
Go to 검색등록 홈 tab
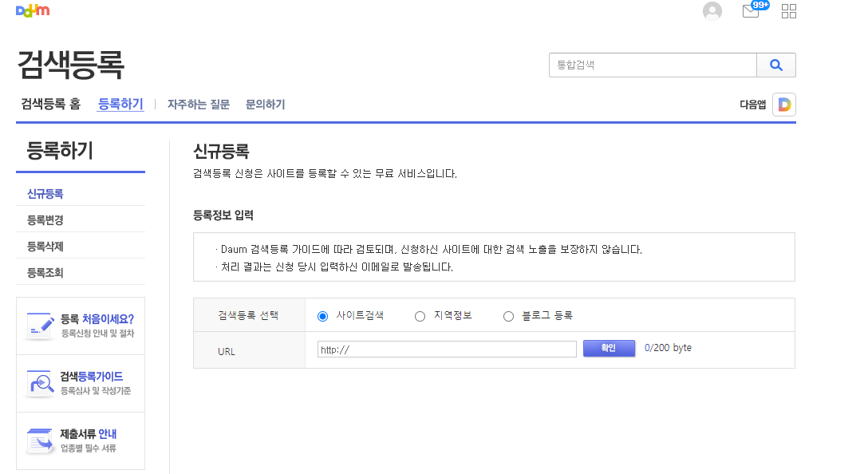coord(51,104)
